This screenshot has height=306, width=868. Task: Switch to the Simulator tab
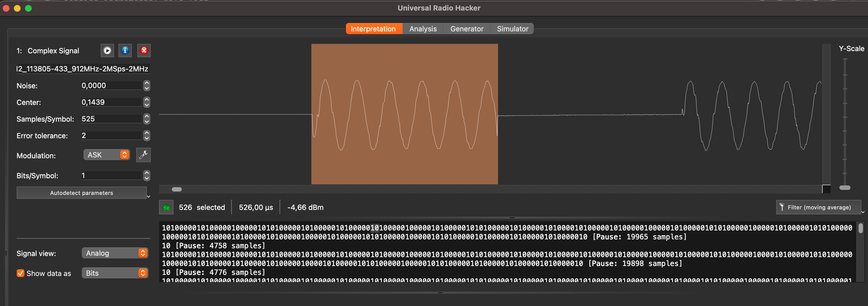pyautogui.click(x=512, y=29)
